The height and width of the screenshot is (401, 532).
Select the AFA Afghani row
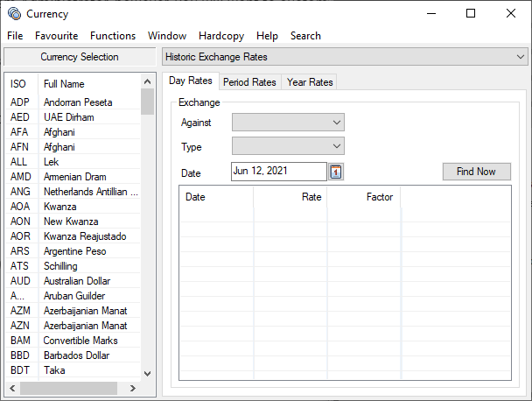pyautogui.click(x=73, y=132)
